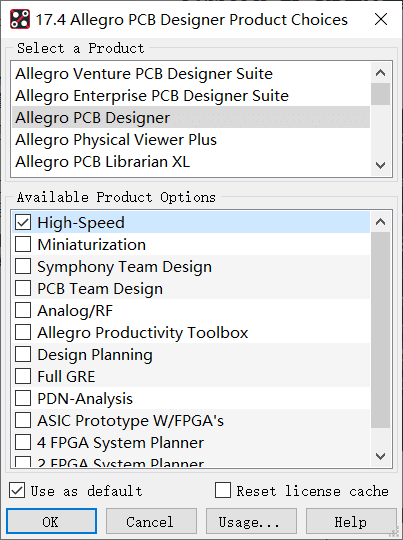Open the Usage... dialog
This screenshot has width=403, height=540.
click(x=251, y=521)
